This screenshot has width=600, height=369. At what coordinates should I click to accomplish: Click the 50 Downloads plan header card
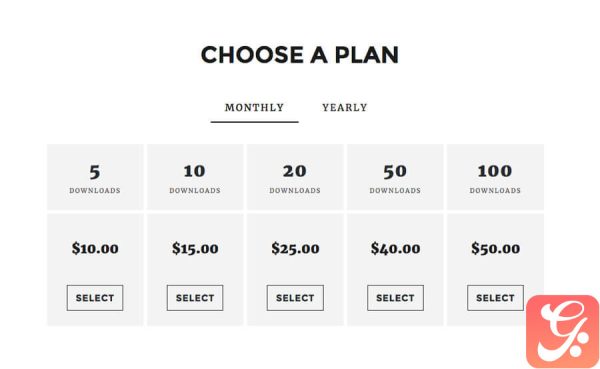coord(395,177)
